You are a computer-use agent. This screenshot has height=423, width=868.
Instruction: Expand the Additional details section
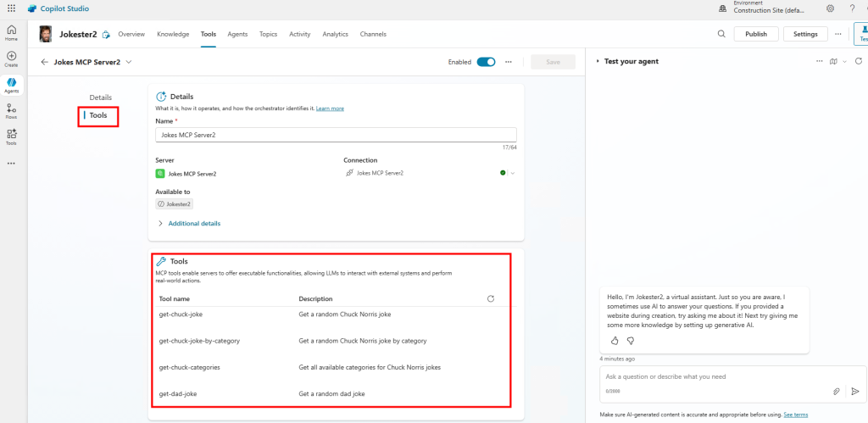tap(193, 223)
